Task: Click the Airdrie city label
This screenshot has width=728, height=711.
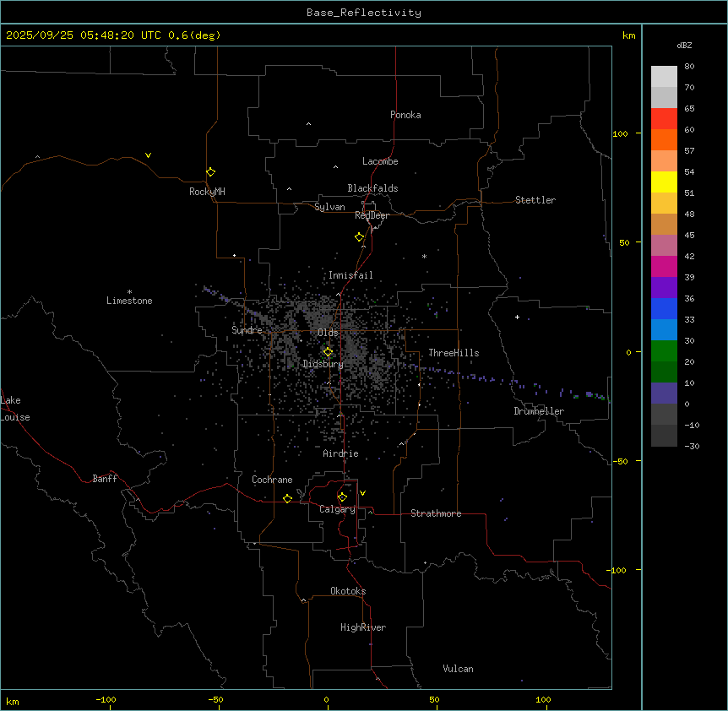Action: pos(340,453)
